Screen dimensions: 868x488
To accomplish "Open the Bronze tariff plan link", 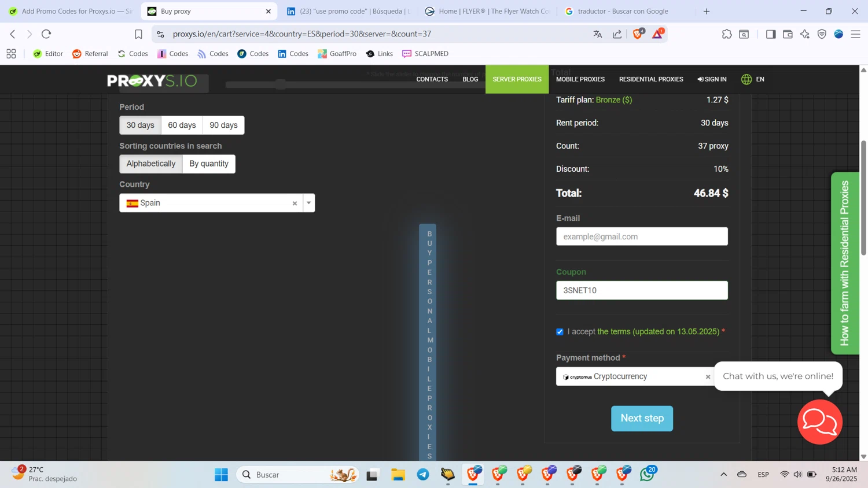I will [614, 100].
